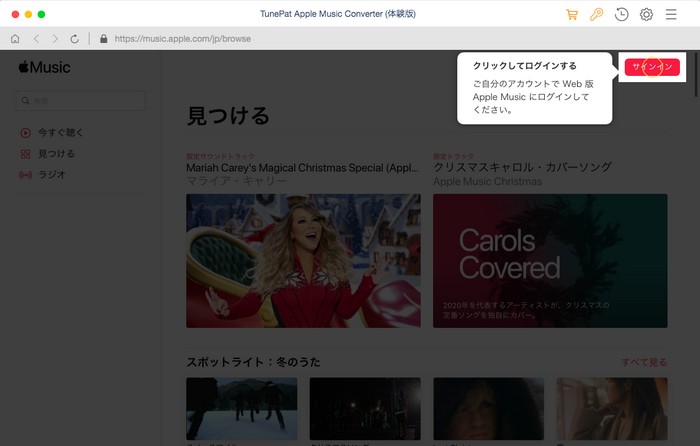Click スポットライト：冬のうた heading
The image size is (700, 446).
[253, 362]
